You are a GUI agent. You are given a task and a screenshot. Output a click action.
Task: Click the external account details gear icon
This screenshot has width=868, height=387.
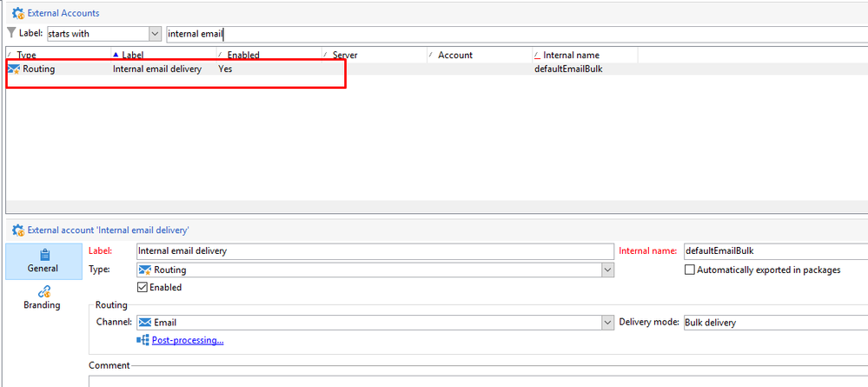[x=17, y=230]
